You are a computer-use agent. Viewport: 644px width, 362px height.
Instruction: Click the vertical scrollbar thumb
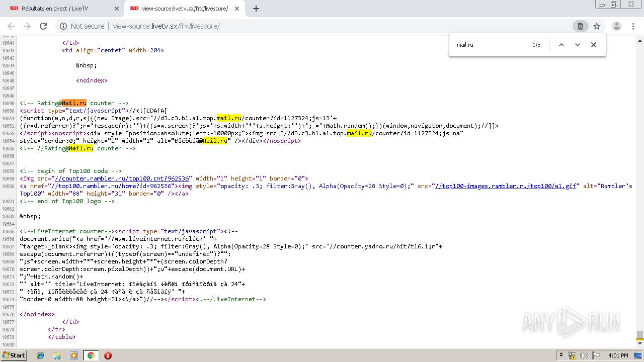640,335
